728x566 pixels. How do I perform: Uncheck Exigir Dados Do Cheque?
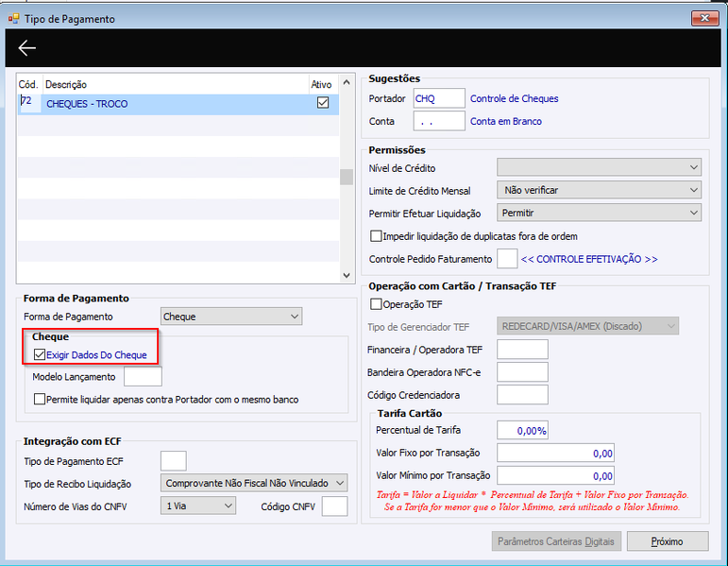pyautogui.click(x=40, y=354)
